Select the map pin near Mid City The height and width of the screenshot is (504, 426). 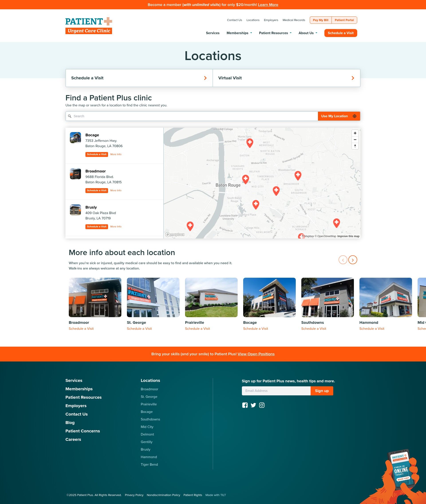pyautogui.click(x=276, y=191)
